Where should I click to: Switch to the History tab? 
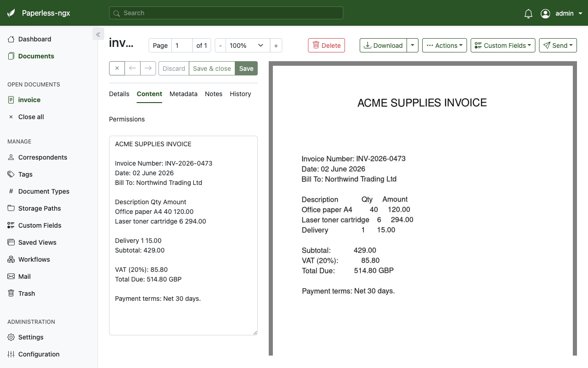point(240,94)
